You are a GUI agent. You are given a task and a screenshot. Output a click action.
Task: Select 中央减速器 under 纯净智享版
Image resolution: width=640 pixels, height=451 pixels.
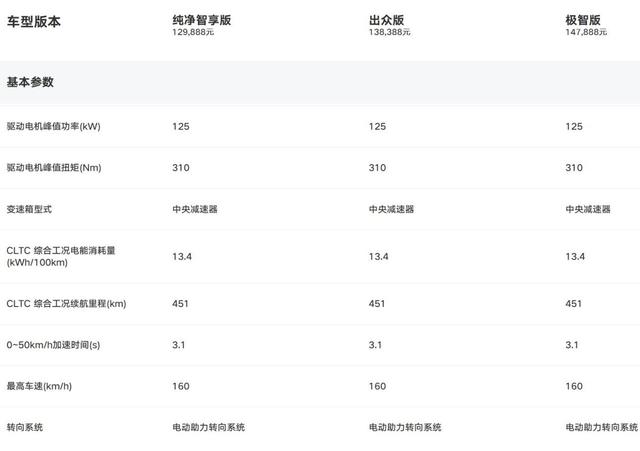(x=195, y=209)
